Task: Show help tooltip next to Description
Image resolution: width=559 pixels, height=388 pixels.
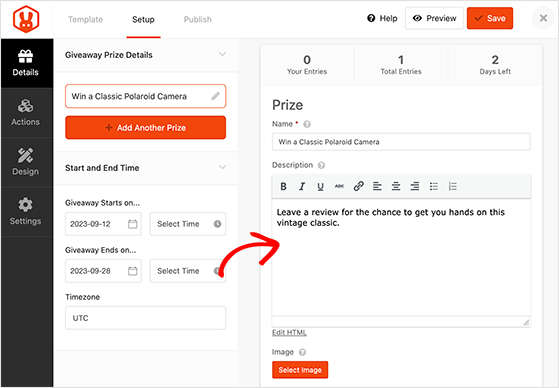Action: pos(321,165)
